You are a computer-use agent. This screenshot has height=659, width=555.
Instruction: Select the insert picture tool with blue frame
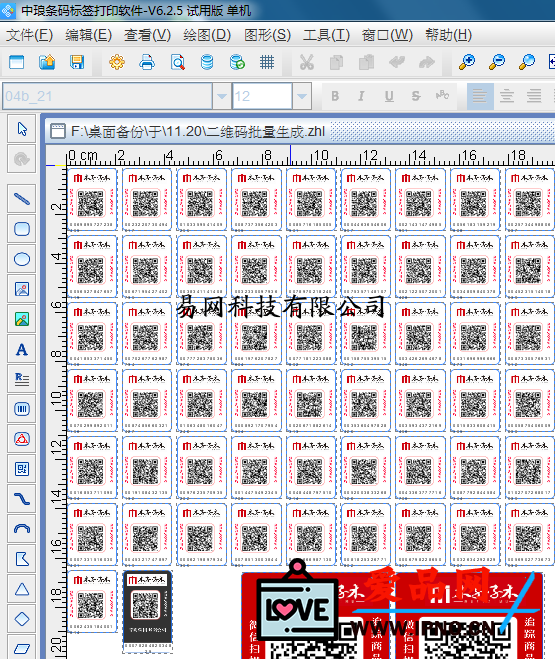tap(22, 289)
